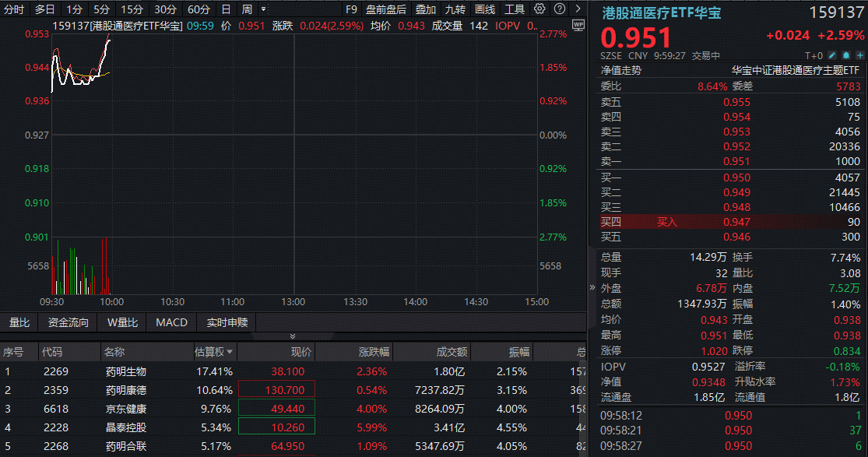Sort by 估算权 column dropdown arrow
Image resolution: width=868 pixels, height=457 pixels.
tap(230, 353)
